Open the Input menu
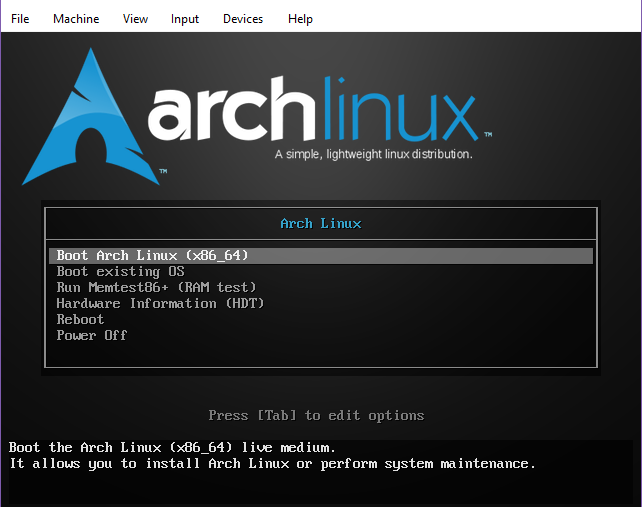Viewport: 642px width, 507px height. 185,19
